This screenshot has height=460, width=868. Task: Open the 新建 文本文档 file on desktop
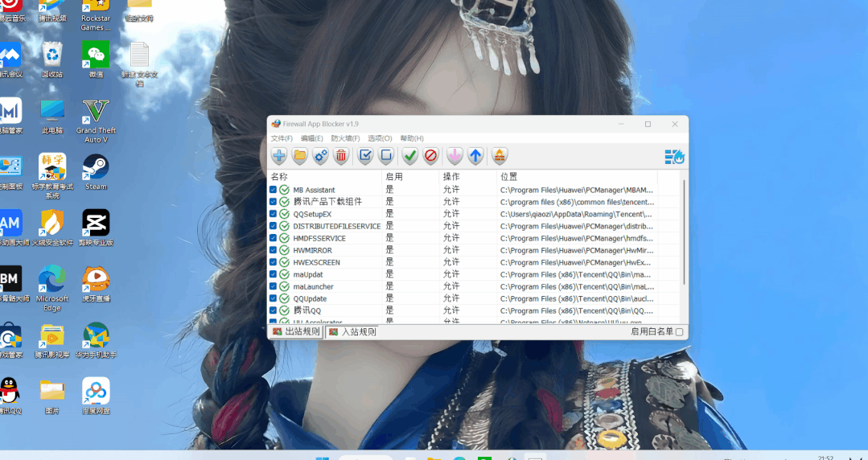click(x=139, y=64)
